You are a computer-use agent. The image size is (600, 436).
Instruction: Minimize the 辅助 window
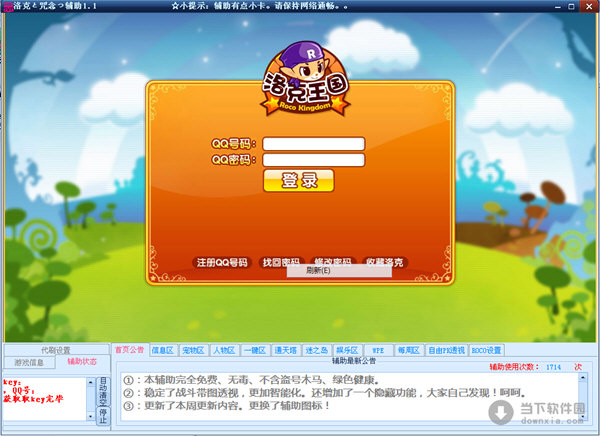[x=558, y=7]
